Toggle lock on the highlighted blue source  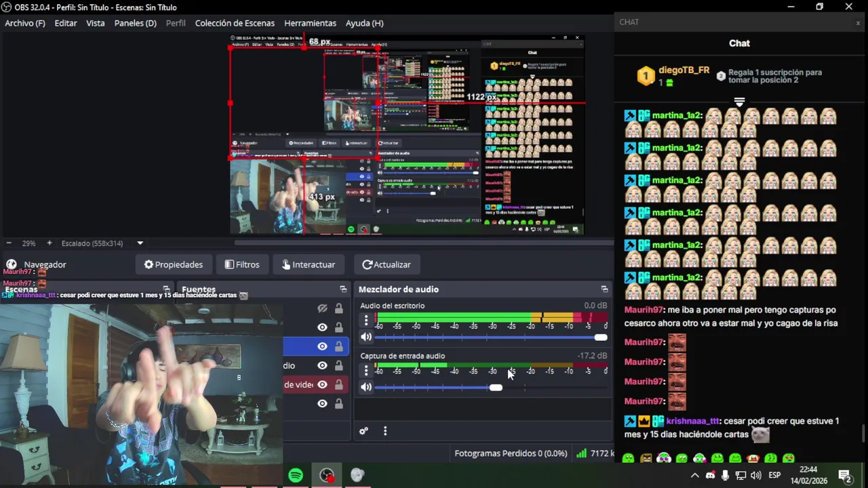pyautogui.click(x=338, y=346)
